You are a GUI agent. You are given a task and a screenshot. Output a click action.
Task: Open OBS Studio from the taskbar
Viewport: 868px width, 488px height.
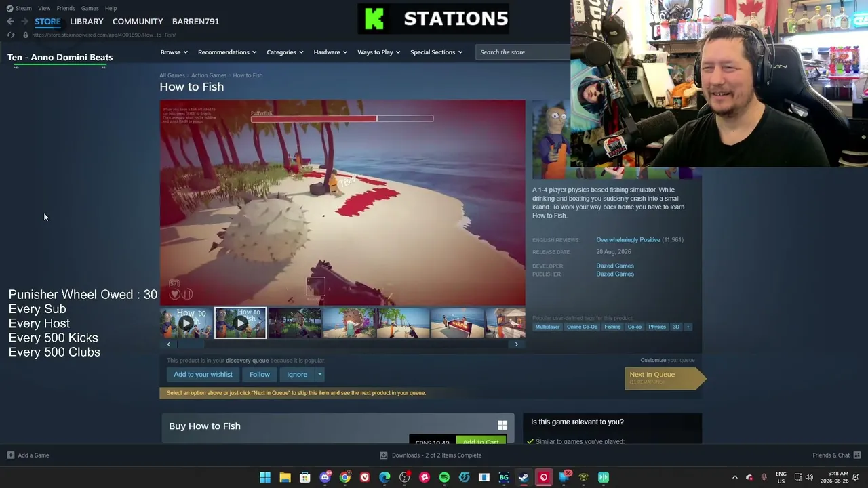click(405, 477)
